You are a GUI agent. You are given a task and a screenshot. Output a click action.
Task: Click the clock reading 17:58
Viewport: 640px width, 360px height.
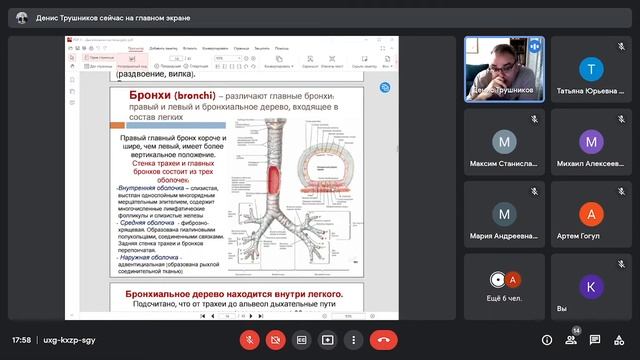tap(21, 340)
